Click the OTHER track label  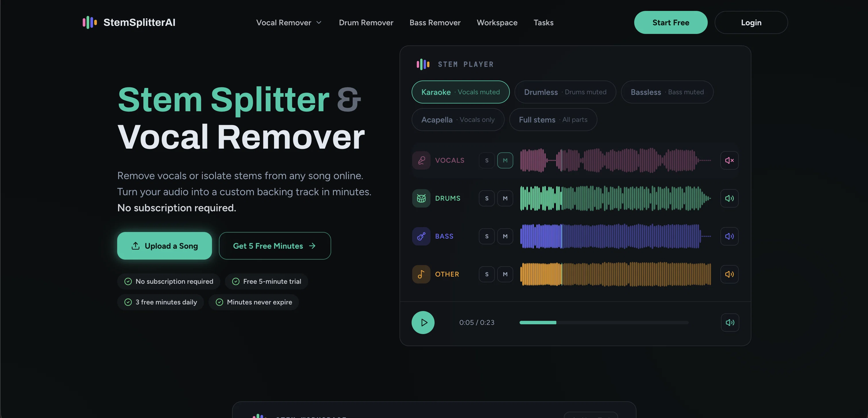pyautogui.click(x=447, y=274)
